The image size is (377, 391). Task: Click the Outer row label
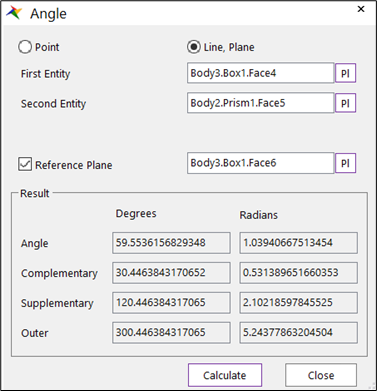click(35, 333)
